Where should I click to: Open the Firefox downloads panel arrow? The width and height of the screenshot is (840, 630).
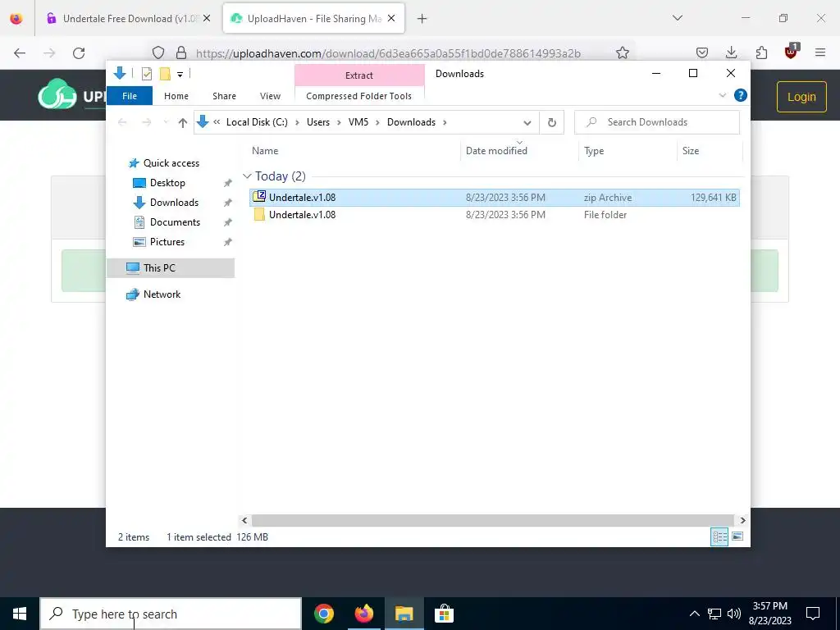731,52
